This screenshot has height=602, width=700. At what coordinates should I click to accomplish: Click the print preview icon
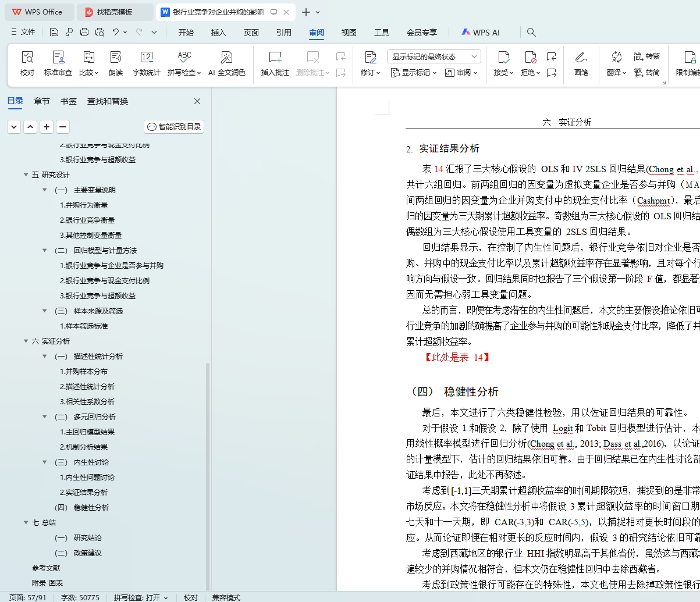click(x=100, y=33)
